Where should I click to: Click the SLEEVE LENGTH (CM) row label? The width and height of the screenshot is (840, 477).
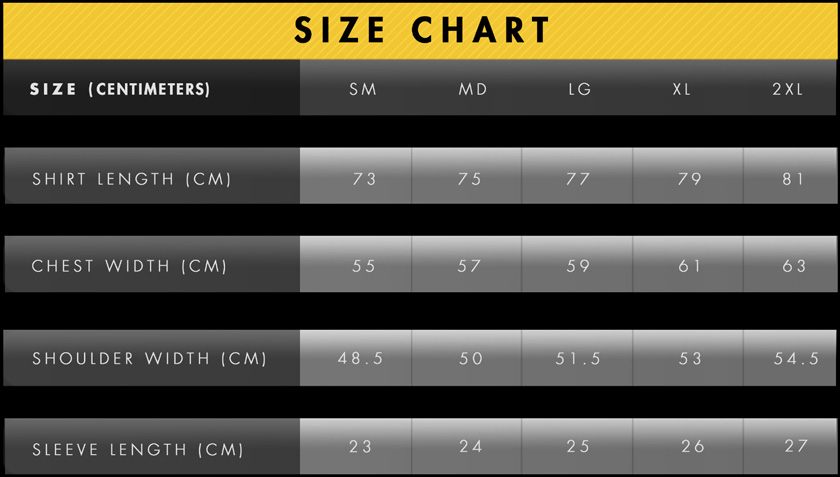(x=138, y=449)
